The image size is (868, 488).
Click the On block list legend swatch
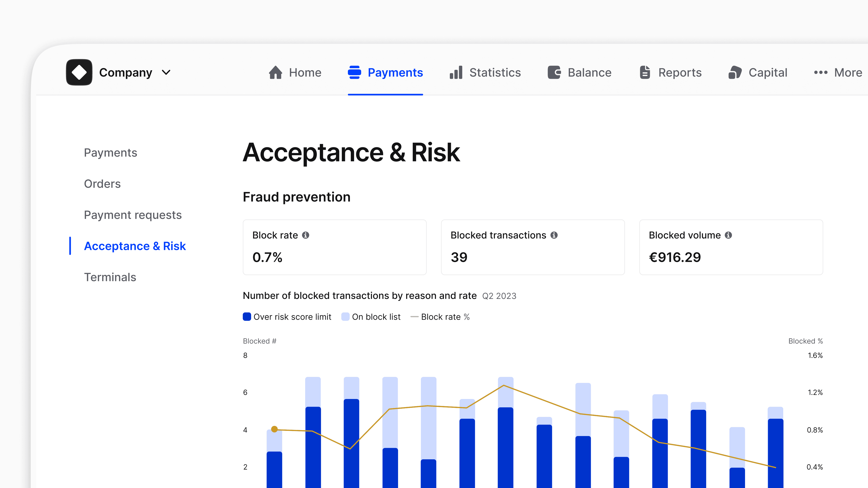point(345,317)
